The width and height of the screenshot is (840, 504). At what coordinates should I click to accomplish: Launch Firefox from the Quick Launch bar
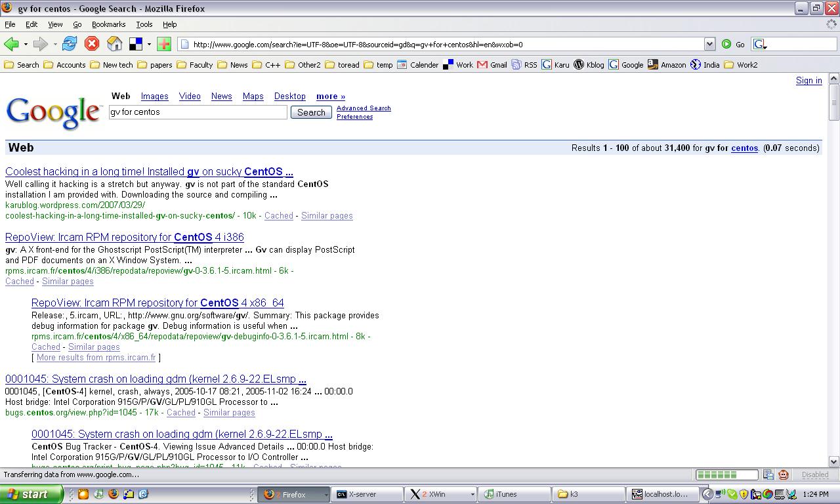pyautogui.click(x=114, y=494)
